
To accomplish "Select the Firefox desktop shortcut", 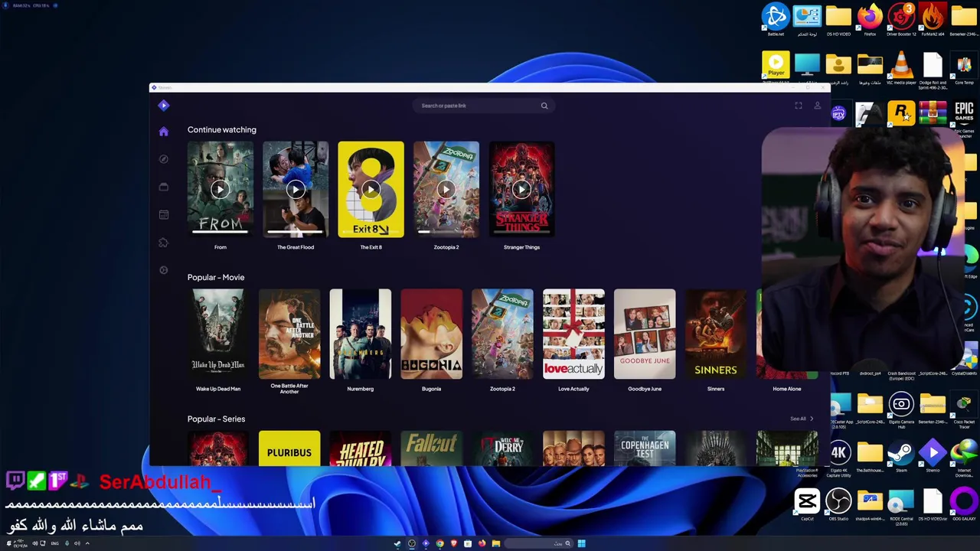I will 870,20.
